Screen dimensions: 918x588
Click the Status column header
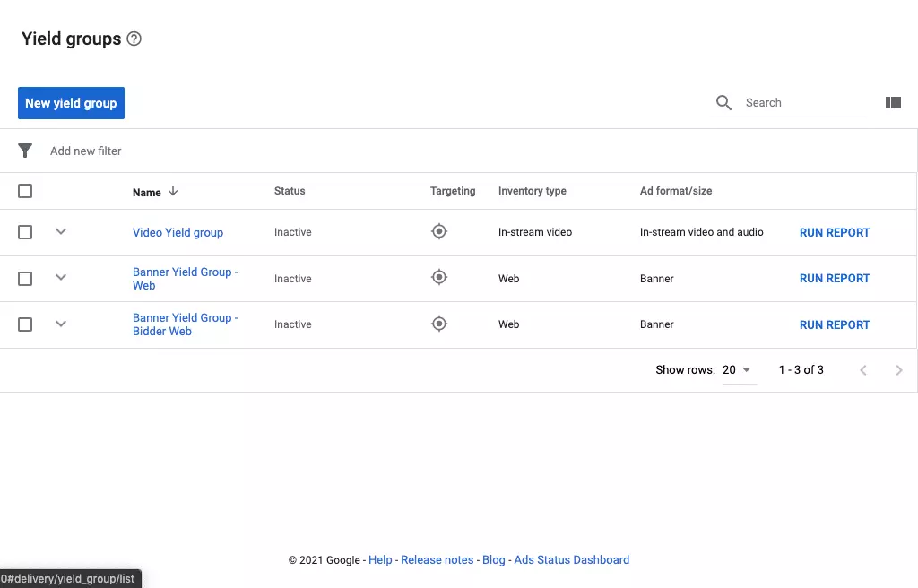pos(290,191)
